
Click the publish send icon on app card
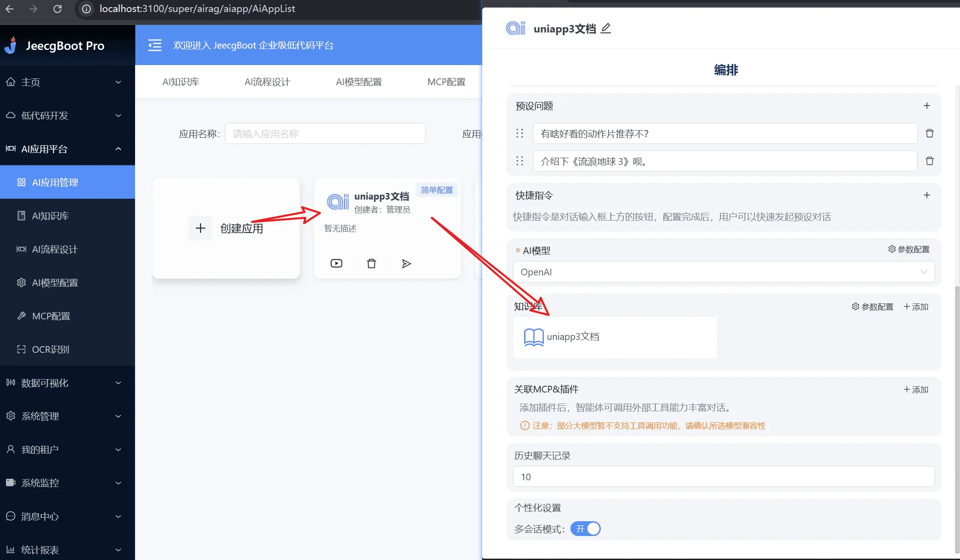tap(406, 264)
